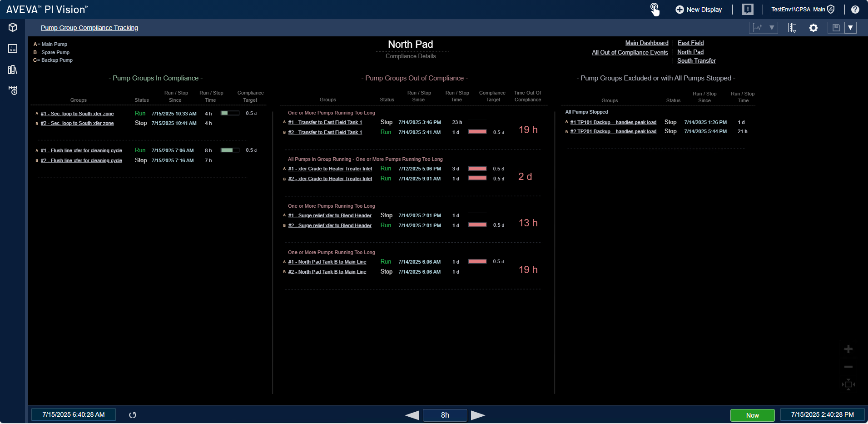Image resolution: width=868 pixels, height=424 pixels.
Task: Go to All Out of Compliance Events
Action: click(630, 52)
